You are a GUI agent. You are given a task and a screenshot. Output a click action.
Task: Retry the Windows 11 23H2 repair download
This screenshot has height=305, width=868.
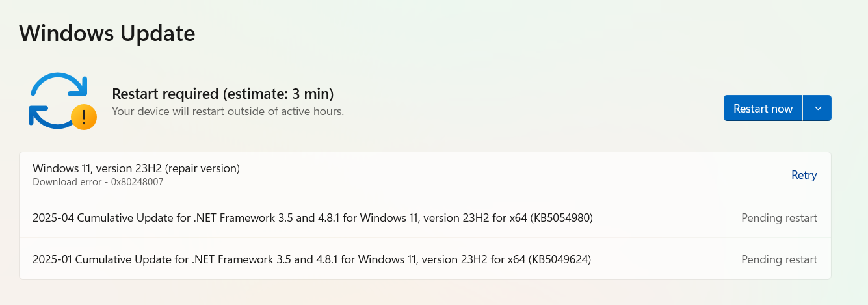pos(804,175)
